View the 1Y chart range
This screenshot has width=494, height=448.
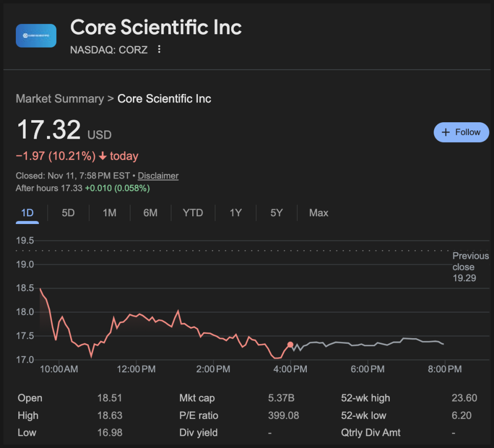(x=235, y=213)
